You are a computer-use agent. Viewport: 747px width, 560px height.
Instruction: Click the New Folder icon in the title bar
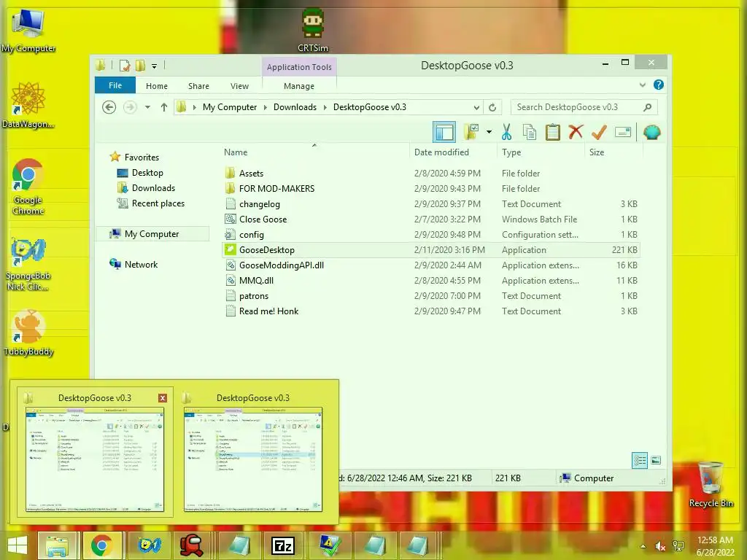point(141,66)
